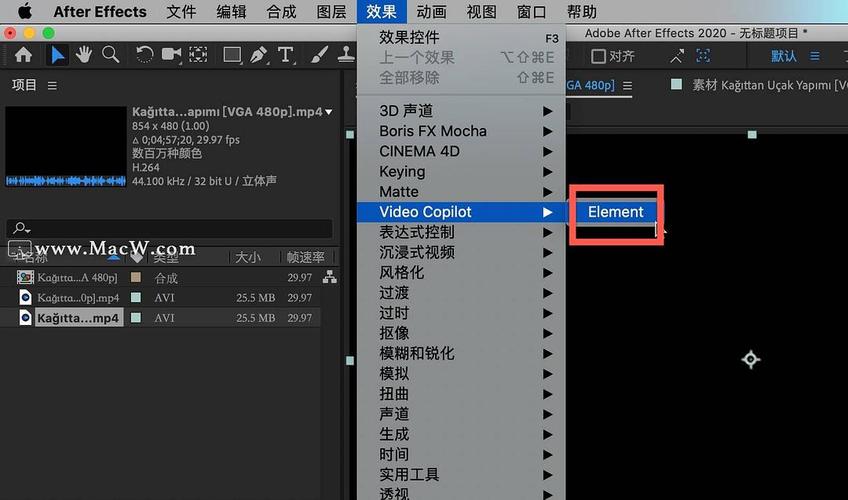Open the 合成 menu
This screenshot has width=848, height=500.
click(x=281, y=11)
